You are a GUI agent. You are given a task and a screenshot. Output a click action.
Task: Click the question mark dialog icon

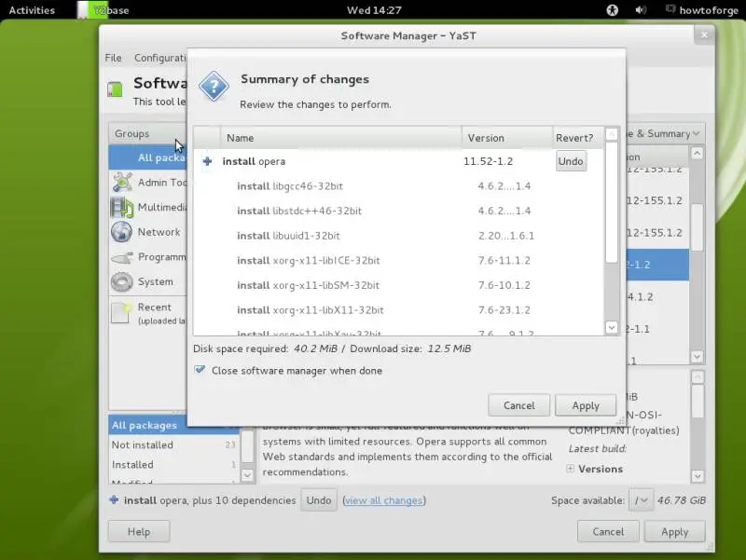(x=214, y=86)
